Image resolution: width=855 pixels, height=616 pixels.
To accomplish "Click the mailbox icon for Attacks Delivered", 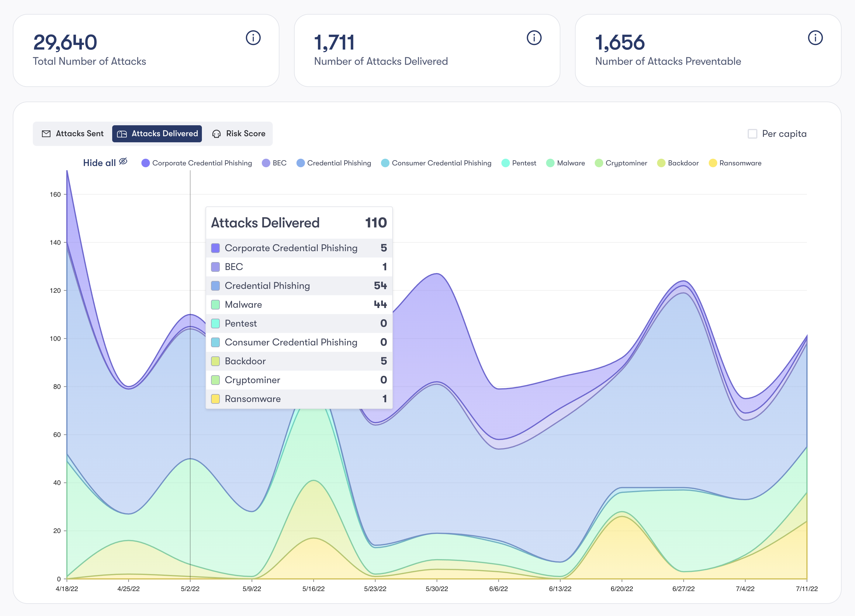I will 122,134.
